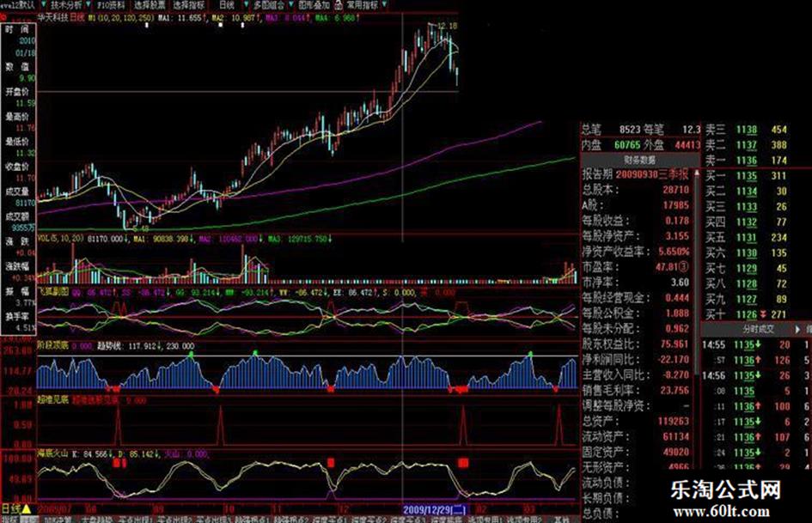Click the 海底火山 indicator title
Image resolution: width=812 pixels, height=523 pixels.
[53, 454]
